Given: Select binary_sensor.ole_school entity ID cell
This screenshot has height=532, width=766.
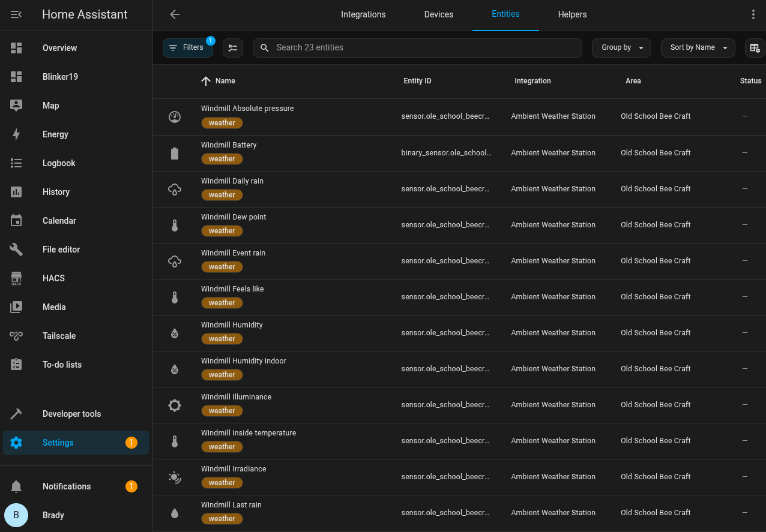Looking at the screenshot, I should point(446,153).
